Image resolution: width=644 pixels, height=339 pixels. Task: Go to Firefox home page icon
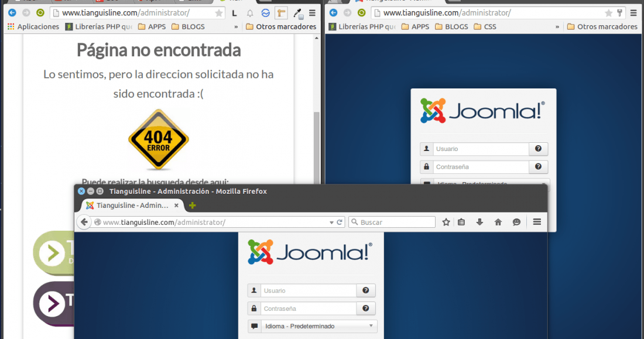(498, 222)
